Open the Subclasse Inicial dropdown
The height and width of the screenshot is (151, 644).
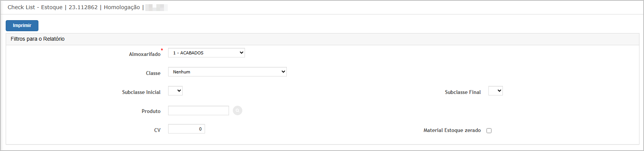point(175,91)
